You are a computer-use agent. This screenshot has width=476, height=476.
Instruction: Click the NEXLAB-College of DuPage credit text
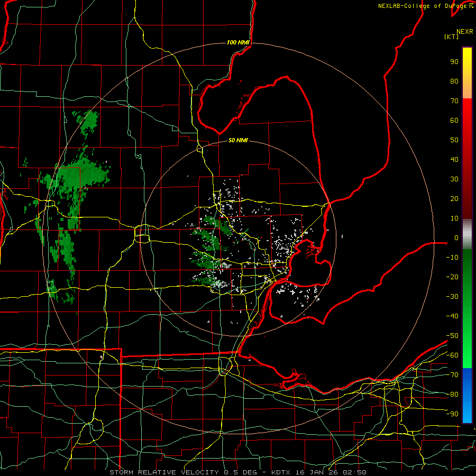point(423,6)
